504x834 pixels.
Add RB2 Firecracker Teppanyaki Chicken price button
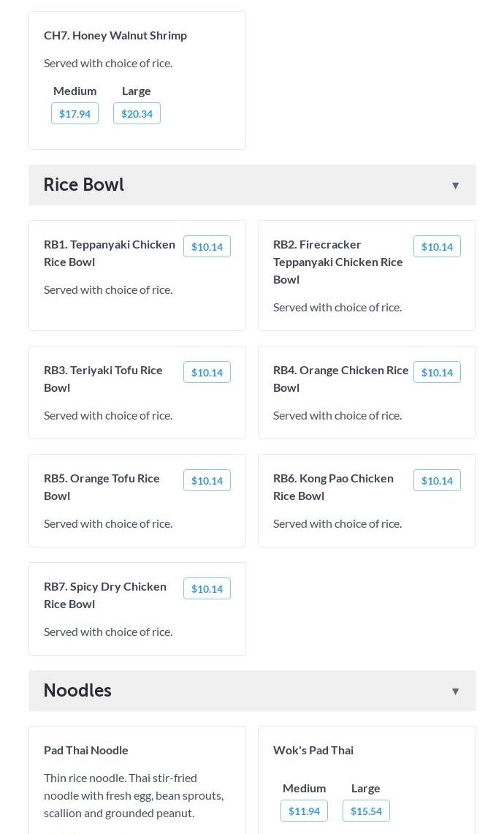point(437,246)
